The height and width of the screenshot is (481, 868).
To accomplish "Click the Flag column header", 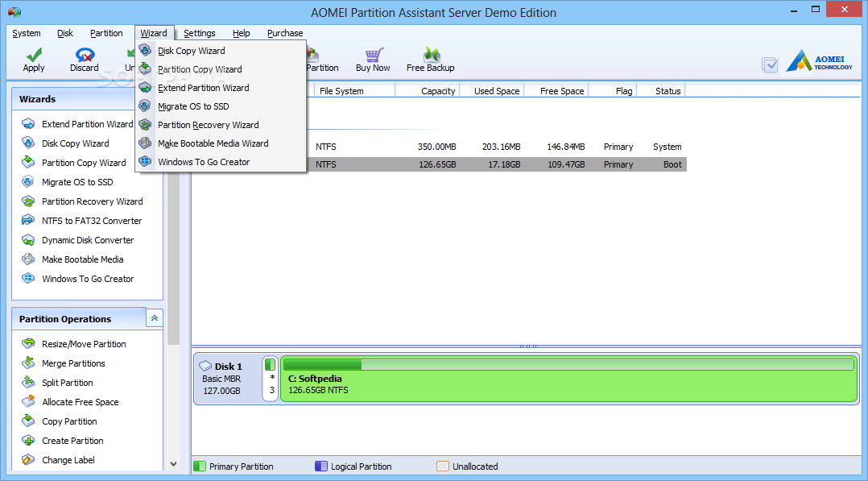I will pyautogui.click(x=613, y=90).
